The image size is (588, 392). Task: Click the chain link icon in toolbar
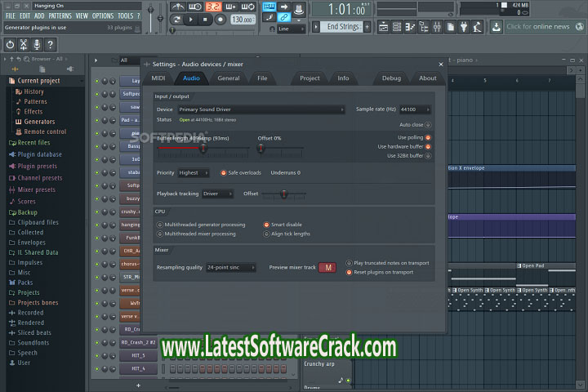click(283, 17)
